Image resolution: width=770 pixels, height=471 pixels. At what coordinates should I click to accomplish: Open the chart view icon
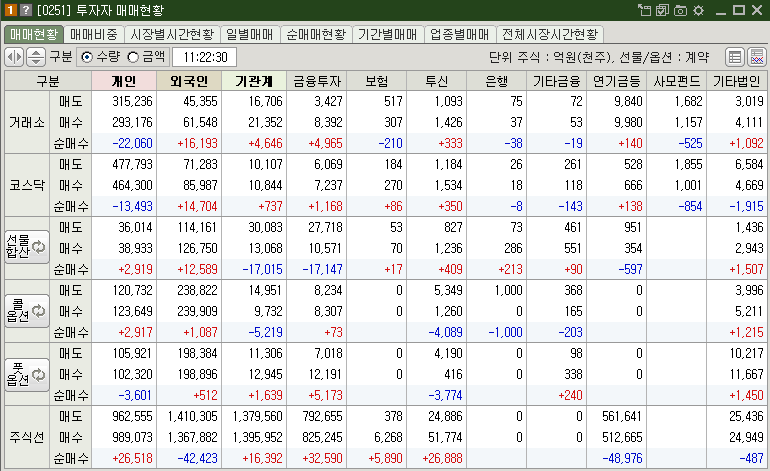click(757, 57)
